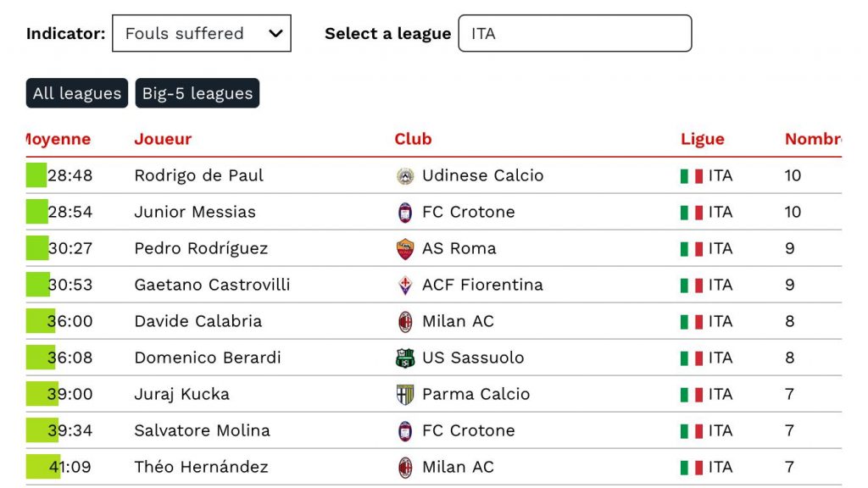Open player Gaetano Castrovilli
Viewport: 868px width, 488px height.
tap(212, 285)
